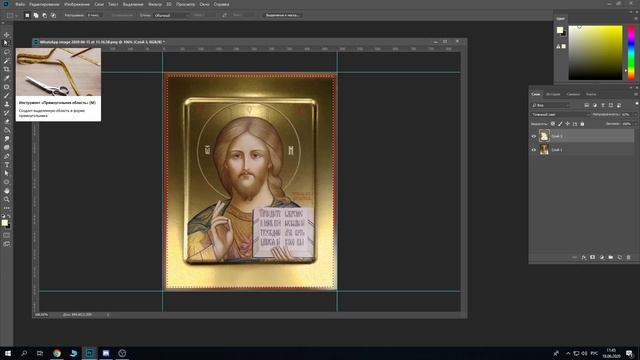
Task: Select the Type tool
Action: pos(7,164)
